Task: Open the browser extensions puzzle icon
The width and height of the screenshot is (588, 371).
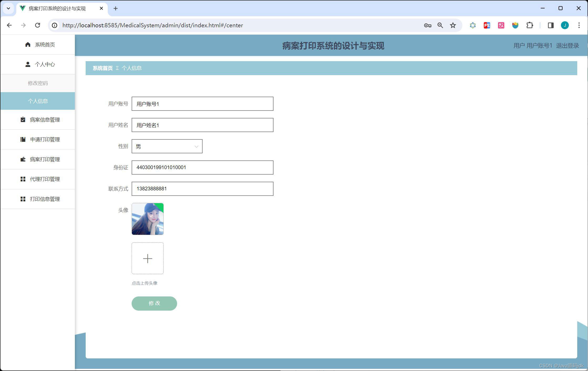Action: pos(530,25)
